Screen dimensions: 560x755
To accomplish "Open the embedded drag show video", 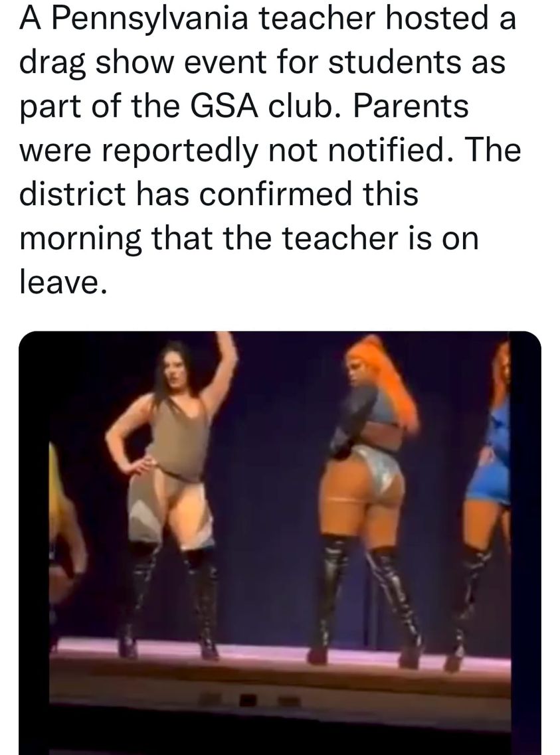I will coord(280,543).
